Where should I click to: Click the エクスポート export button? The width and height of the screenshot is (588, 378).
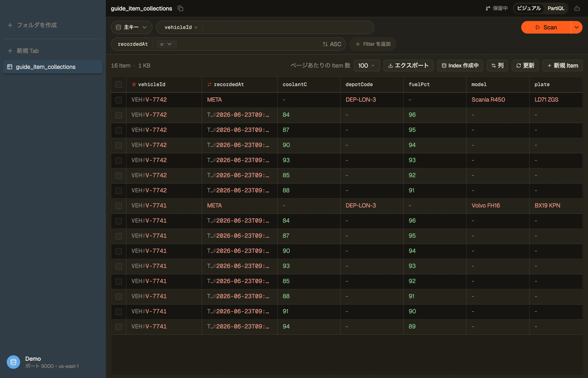click(408, 66)
